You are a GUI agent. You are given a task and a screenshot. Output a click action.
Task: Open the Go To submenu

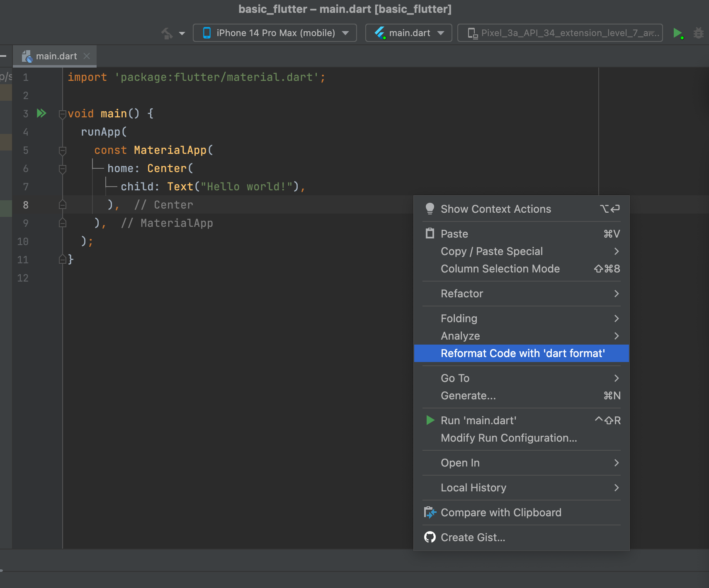522,378
